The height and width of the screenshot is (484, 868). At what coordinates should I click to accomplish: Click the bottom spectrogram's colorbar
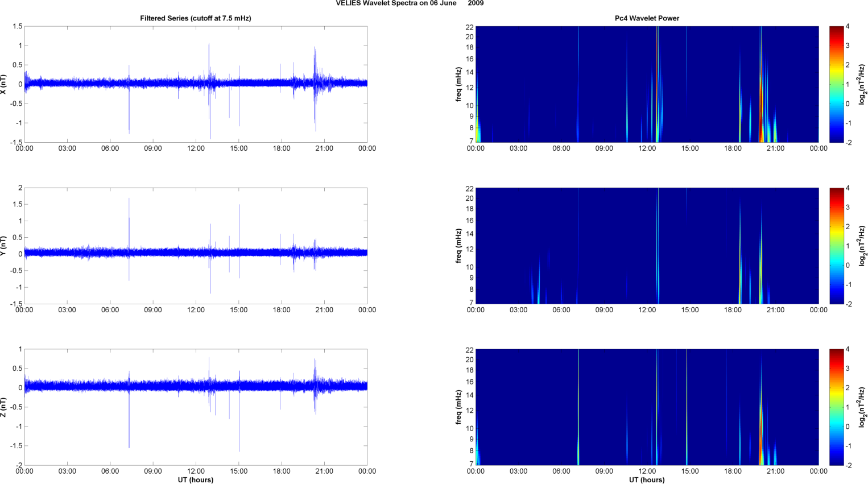[836, 407]
